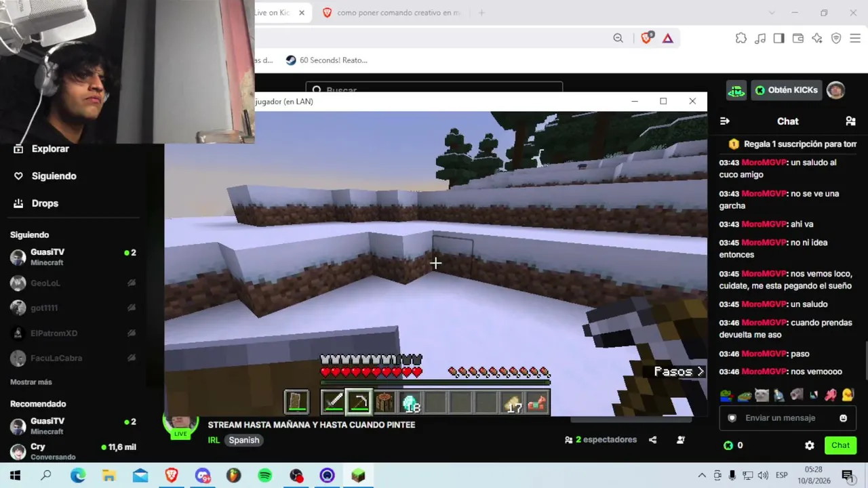Insert the yellow duck emote

tap(848, 394)
